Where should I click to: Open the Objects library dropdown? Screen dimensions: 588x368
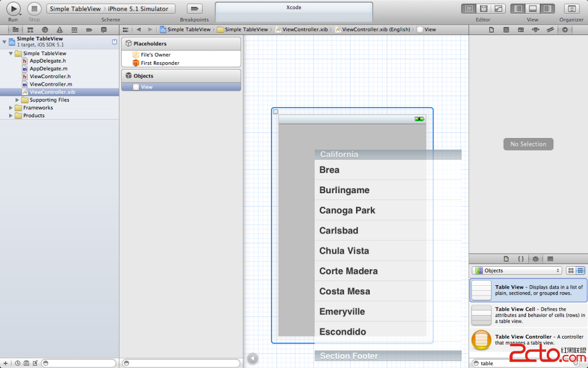pos(516,270)
